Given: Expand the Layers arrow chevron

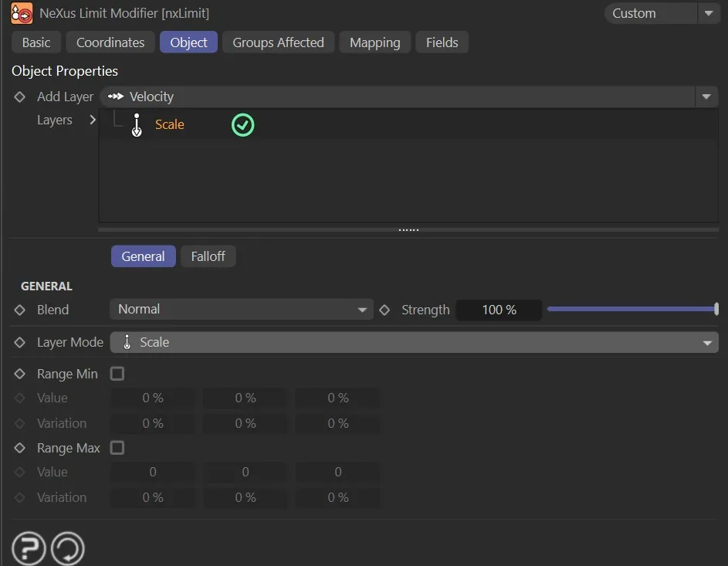Looking at the screenshot, I should pos(93,120).
